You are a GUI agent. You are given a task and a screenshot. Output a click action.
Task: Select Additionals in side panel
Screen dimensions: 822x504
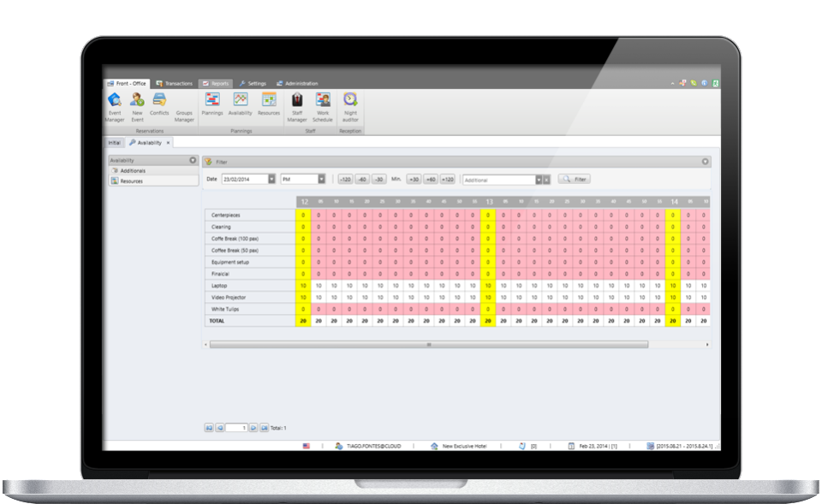(x=153, y=171)
